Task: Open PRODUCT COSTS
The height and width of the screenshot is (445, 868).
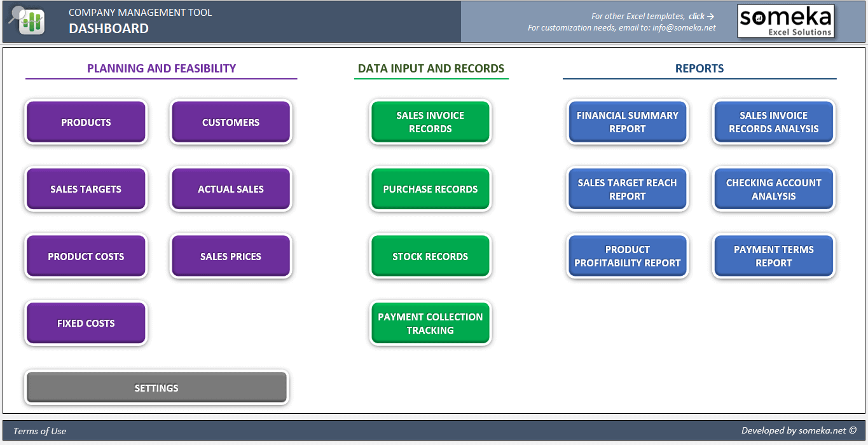Action: coord(85,256)
